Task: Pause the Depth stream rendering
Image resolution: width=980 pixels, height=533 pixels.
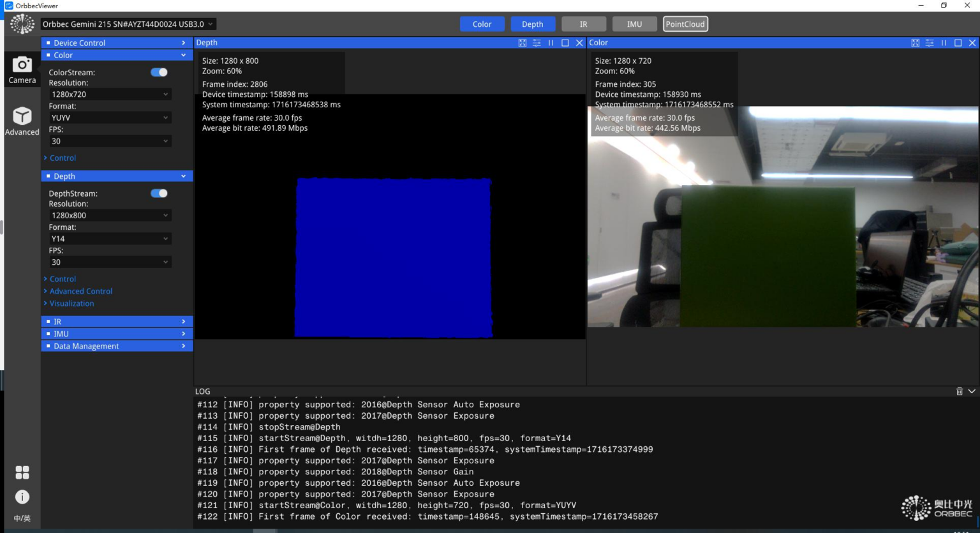Action: [551, 43]
